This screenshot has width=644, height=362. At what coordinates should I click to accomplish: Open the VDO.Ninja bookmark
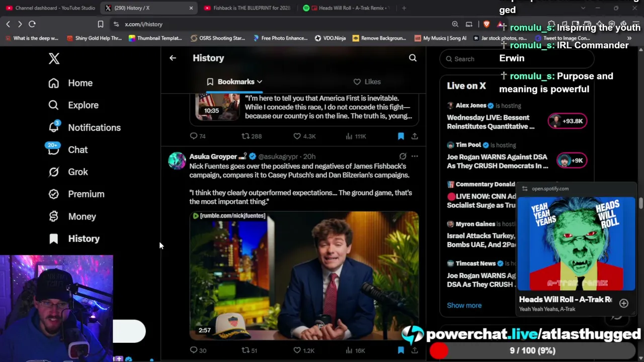click(x=330, y=38)
